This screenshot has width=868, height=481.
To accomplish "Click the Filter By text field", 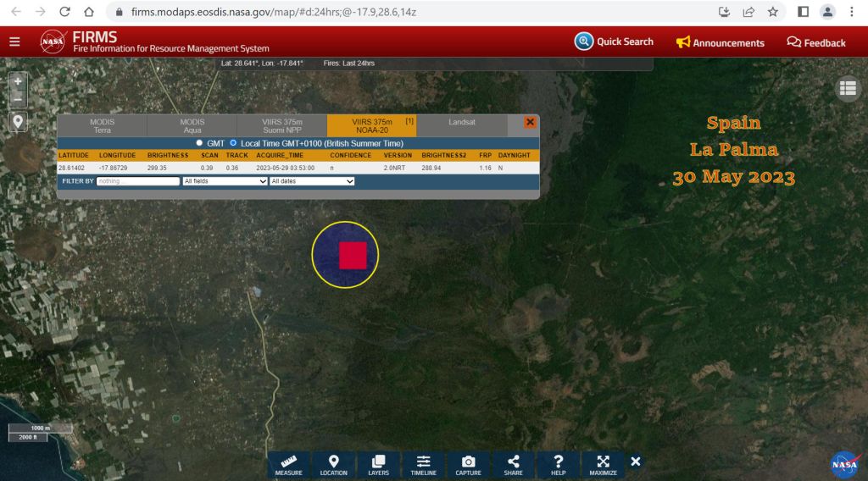I will pyautogui.click(x=137, y=181).
